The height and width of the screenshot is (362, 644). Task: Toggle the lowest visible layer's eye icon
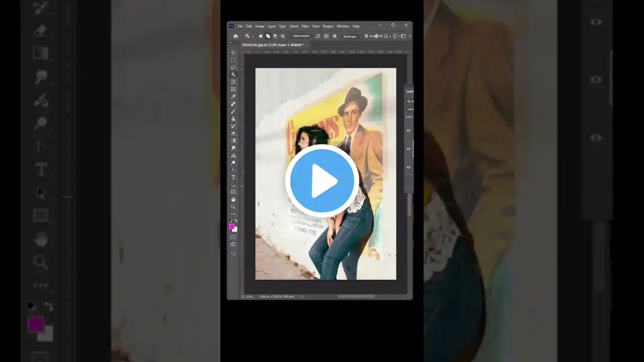tap(409, 167)
